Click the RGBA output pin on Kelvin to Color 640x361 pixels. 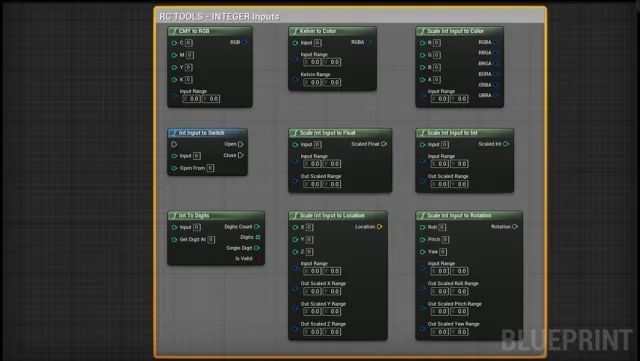(x=369, y=42)
